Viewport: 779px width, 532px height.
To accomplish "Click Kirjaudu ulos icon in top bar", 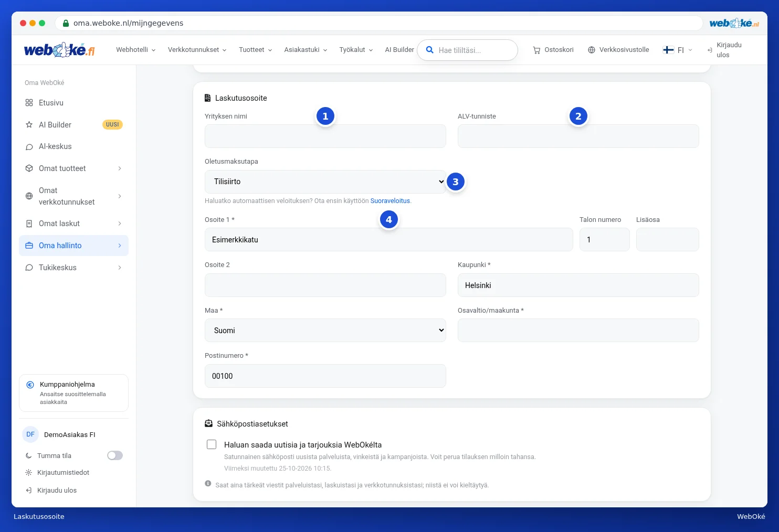I will pyautogui.click(x=710, y=50).
